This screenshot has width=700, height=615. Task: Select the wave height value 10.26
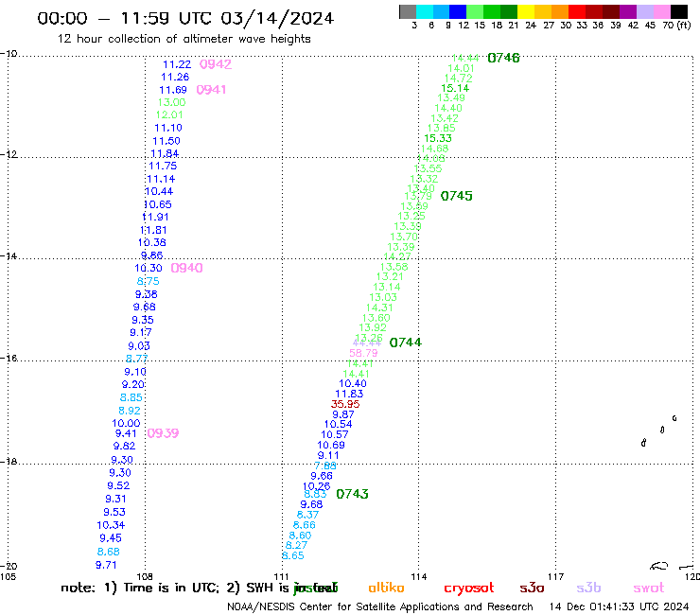317,486
